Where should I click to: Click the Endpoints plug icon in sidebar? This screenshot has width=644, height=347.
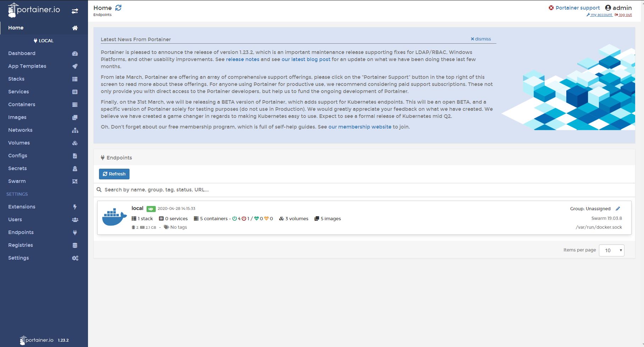pyautogui.click(x=75, y=232)
